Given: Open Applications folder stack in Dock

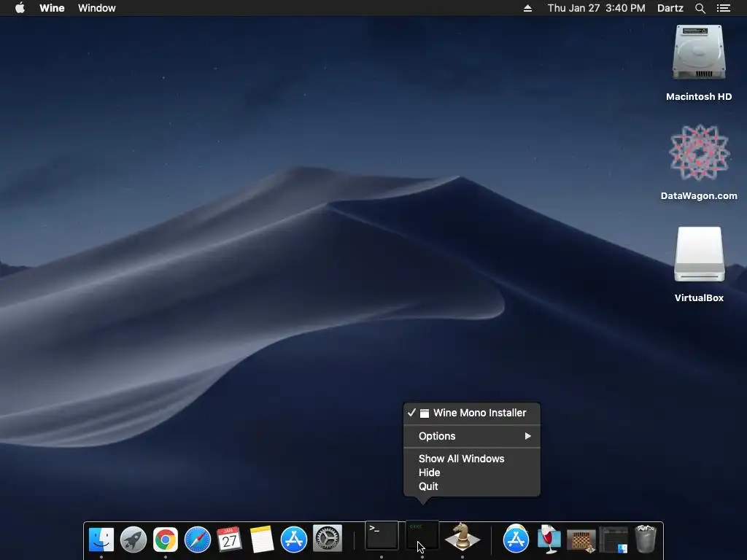Looking at the screenshot, I should pyautogui.click(x=516, y=539).
